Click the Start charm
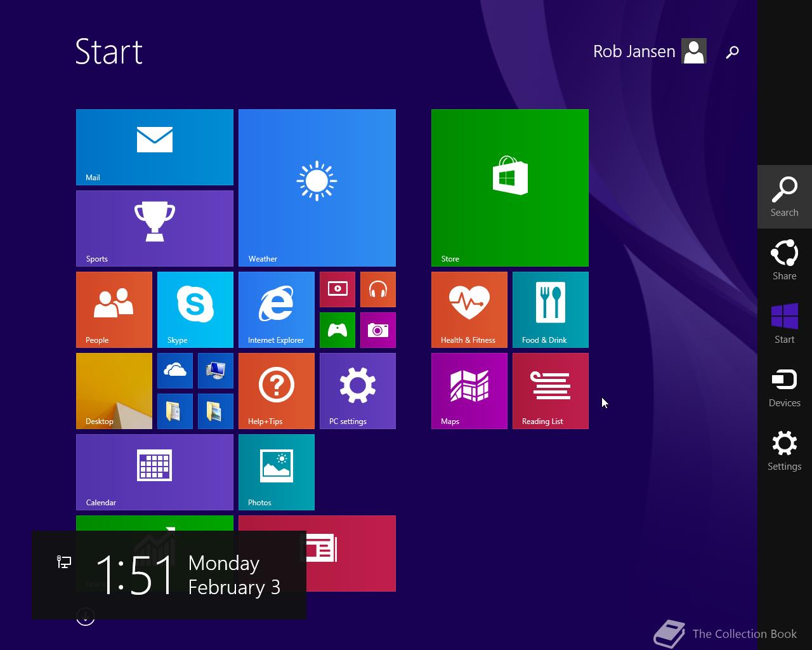Viewport: 812px width, 650px height. coord(785,324)
